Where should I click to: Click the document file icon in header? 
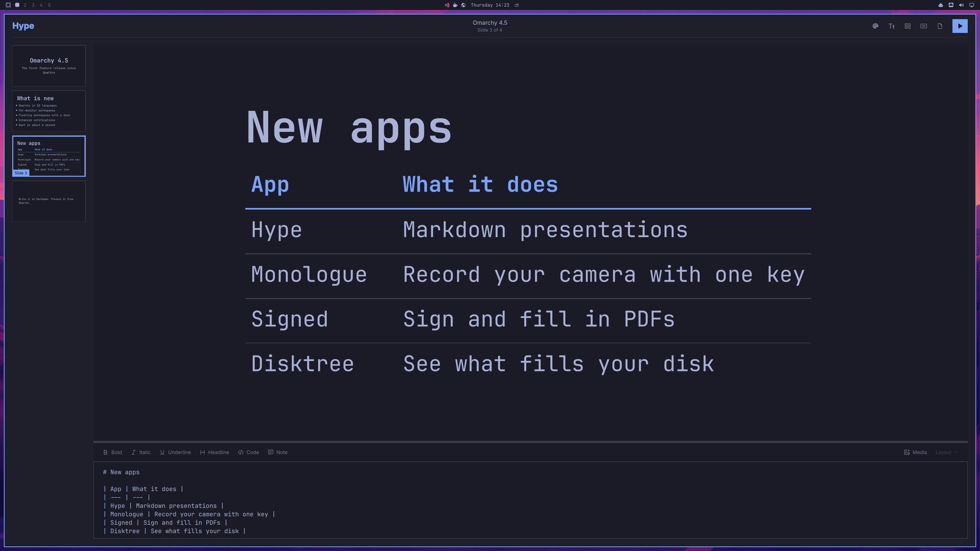[x=940, y=26]
